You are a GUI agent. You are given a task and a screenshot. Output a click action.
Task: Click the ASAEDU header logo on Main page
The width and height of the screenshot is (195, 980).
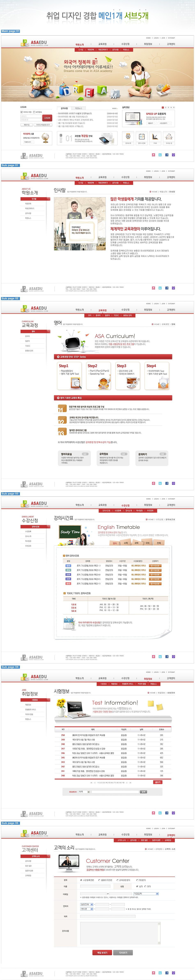pos(34,43)
